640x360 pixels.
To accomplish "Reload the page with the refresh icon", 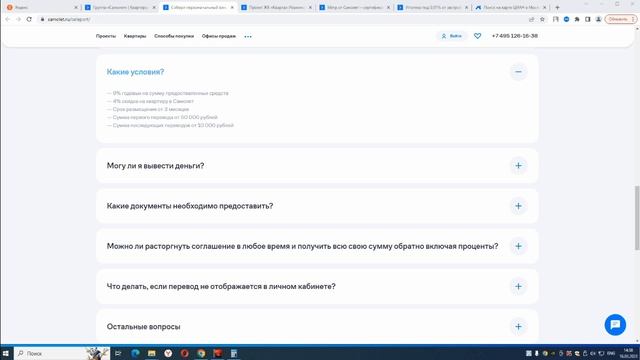I will (29, 19).
